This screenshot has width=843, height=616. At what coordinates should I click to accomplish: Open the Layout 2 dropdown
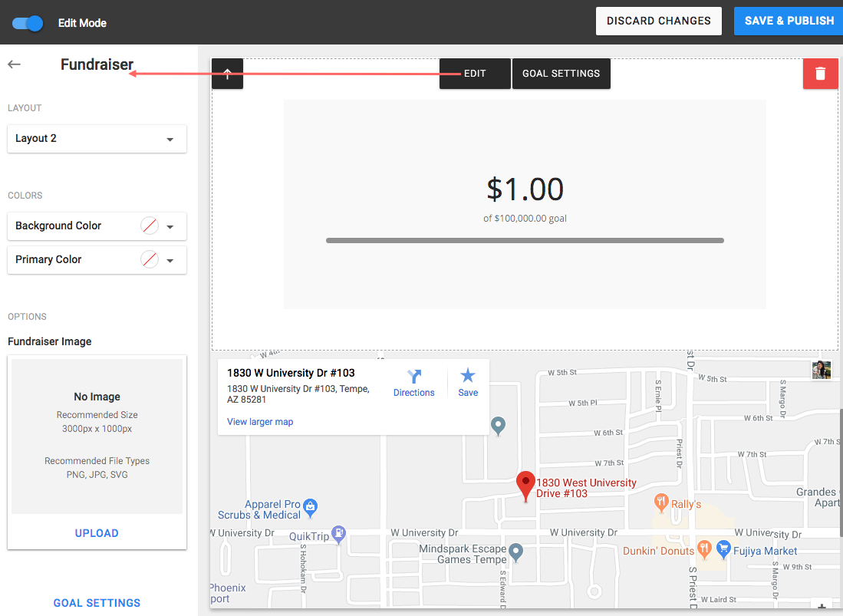[97, 139]
